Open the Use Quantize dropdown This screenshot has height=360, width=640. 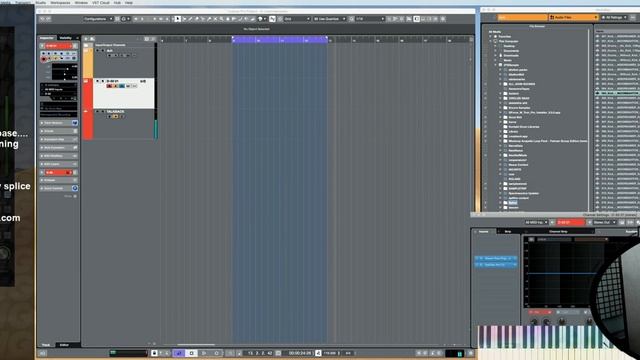point(329,19)
